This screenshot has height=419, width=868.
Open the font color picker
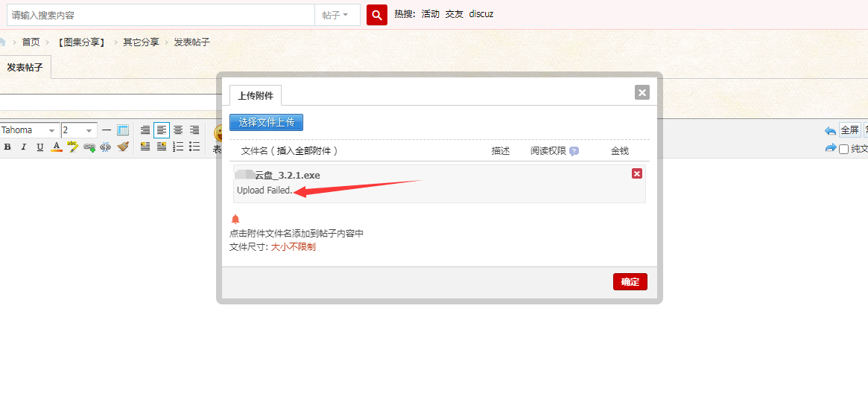click(x=57, y=147)
